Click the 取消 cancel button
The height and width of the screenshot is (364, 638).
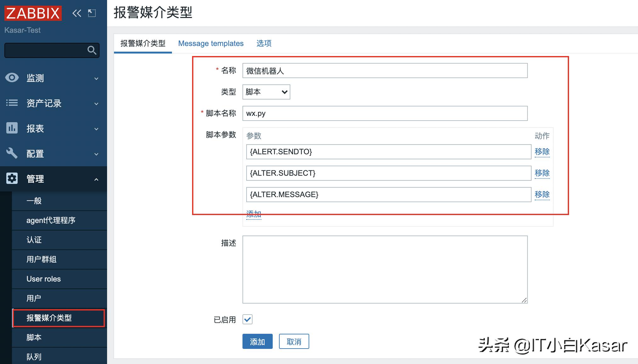tap(293, 341)
